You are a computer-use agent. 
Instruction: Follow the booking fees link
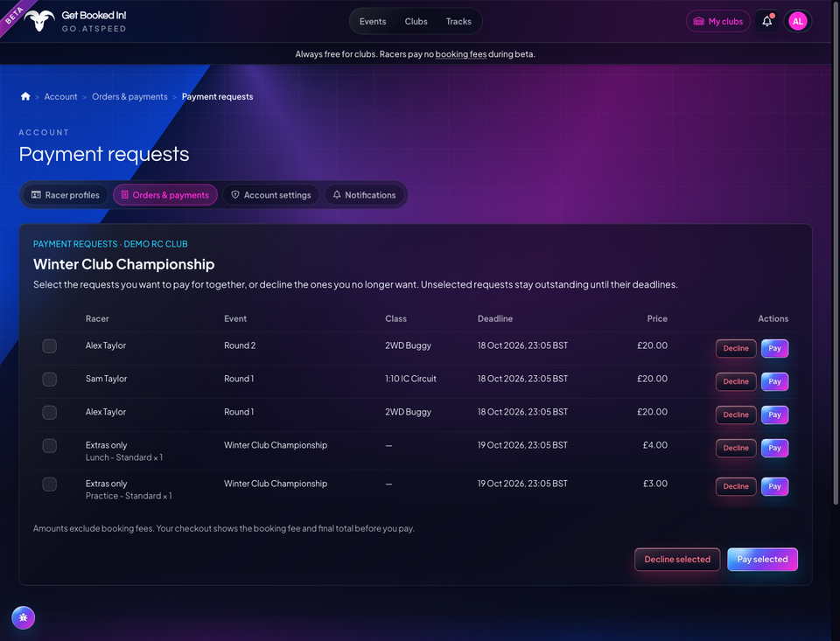point(461,54)
